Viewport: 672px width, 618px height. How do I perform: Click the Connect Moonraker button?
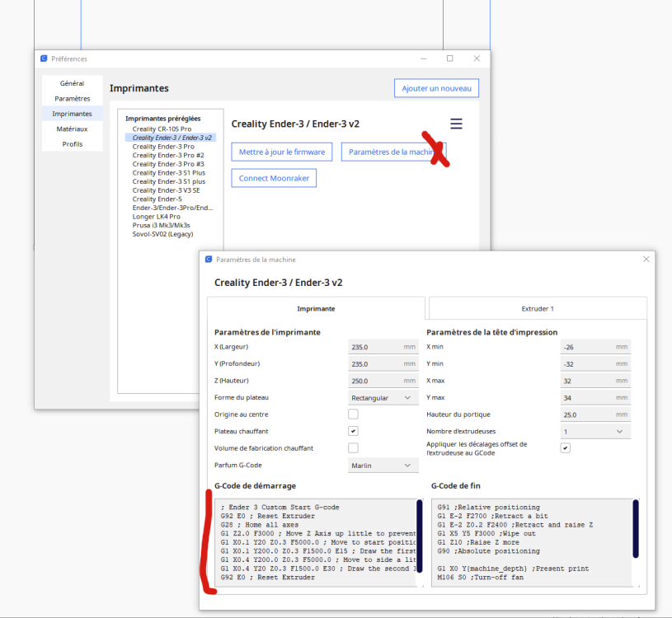(274, 178)
